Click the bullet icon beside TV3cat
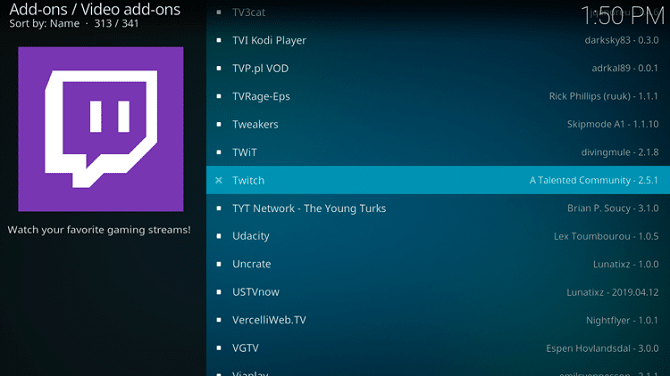This screenshot has height=376, width=670. click(x=219, y=12)
